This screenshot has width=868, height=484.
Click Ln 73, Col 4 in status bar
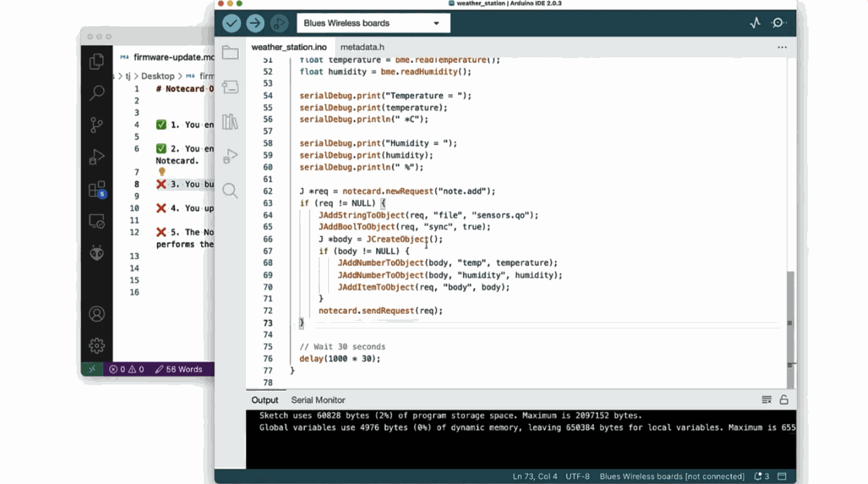point(535,476)
